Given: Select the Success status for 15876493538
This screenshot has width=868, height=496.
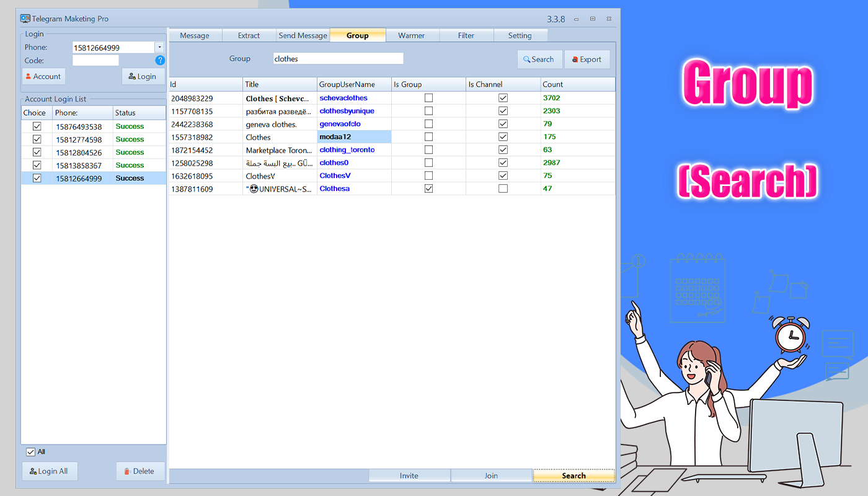Looking at the screenshot, I should (130, 126).
